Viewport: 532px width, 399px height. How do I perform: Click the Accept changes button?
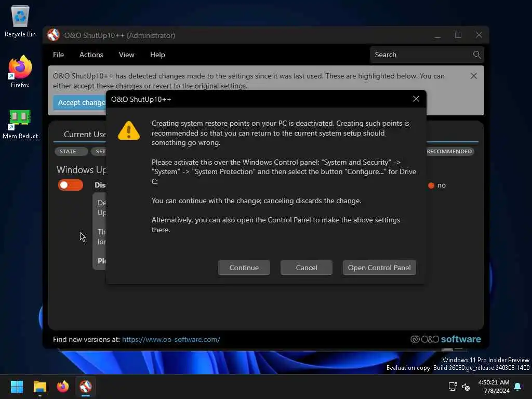pos(80,102)
